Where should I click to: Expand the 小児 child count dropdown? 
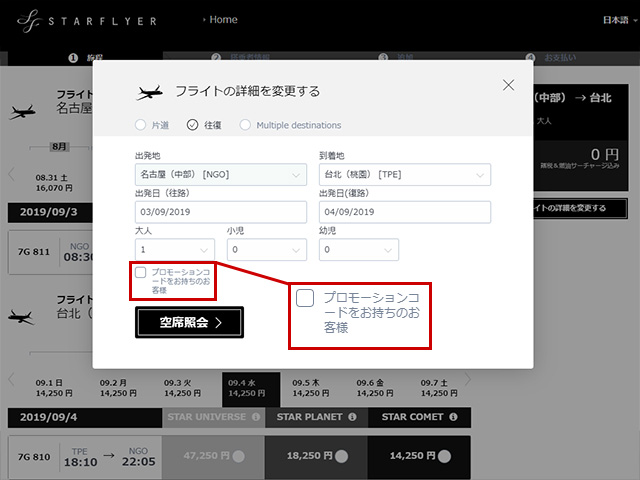pyautogui.click(x=266, y=249)
